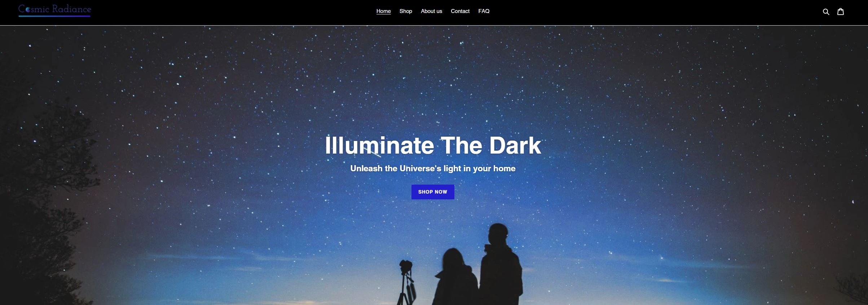Open the search magnifier icon
This screenshot has height=305, width=868.
(x=826, y=12)
